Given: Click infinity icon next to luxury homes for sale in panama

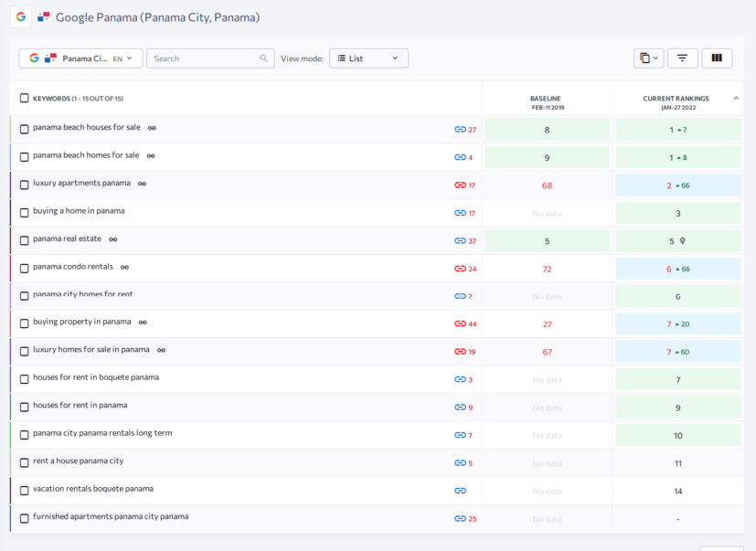Looking at the screenshot, I should click(x=161, y=350).
